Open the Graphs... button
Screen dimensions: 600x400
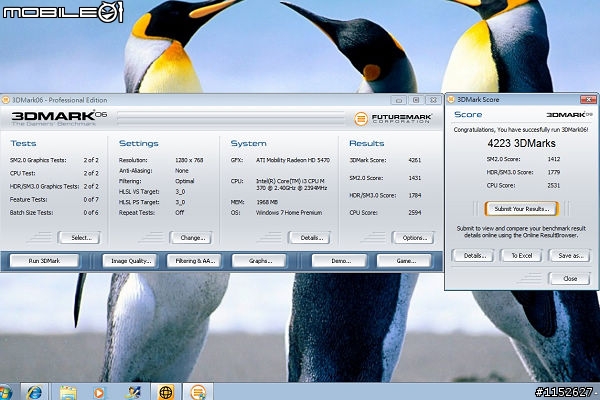pos(259,261)
